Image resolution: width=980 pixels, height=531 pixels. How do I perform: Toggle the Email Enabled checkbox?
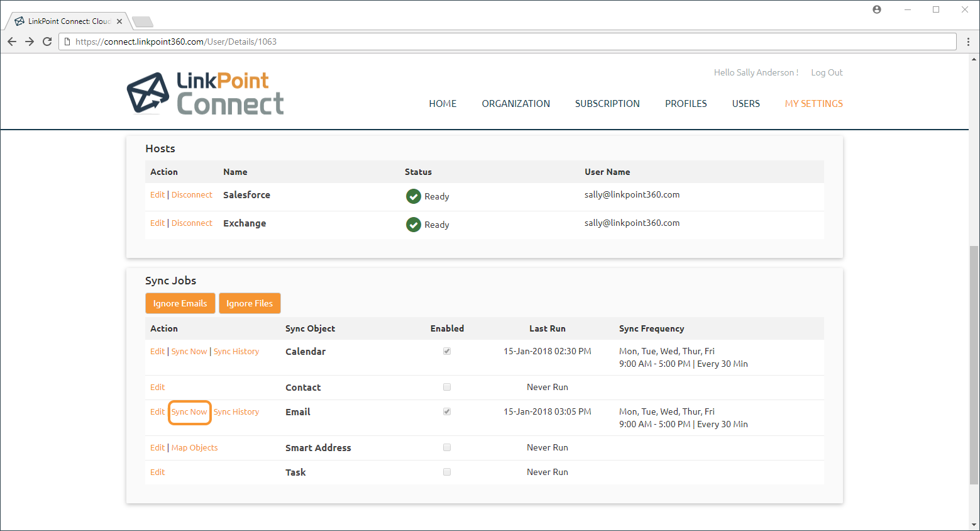click(447, 411)
